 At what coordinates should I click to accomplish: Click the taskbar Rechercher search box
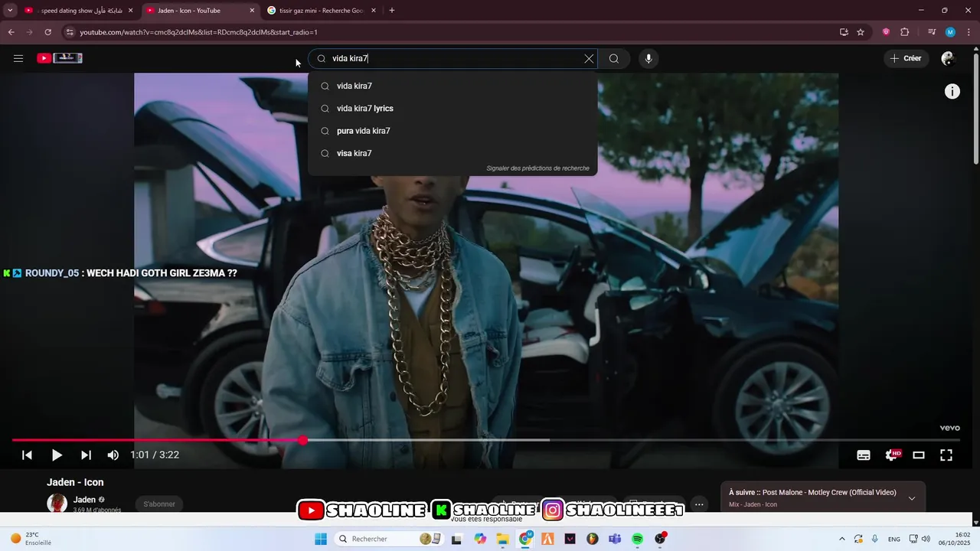(387, 539)
